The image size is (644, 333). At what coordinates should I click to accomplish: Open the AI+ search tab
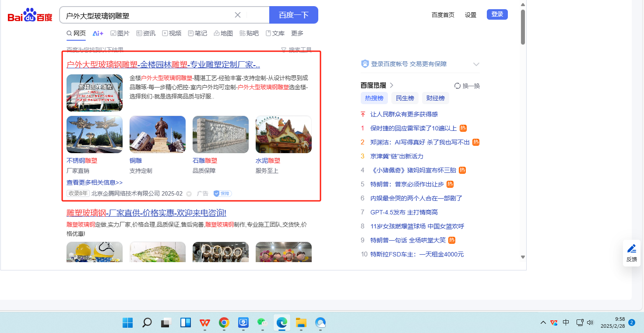[x=98, y=33]
